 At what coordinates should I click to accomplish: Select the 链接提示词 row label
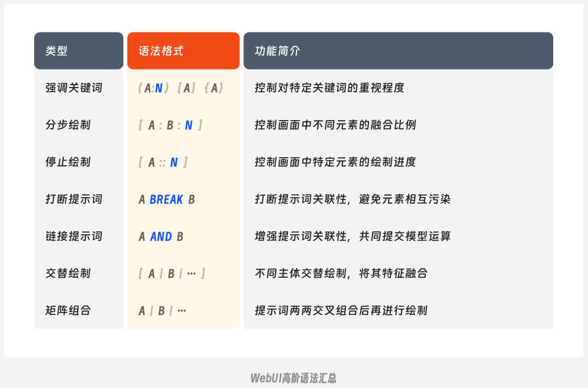74,237
